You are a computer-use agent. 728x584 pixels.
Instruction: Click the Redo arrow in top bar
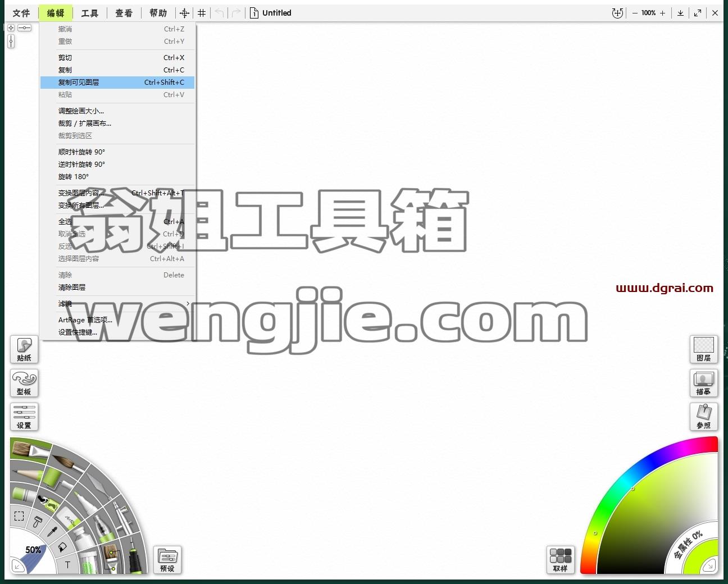pos(236,13)
